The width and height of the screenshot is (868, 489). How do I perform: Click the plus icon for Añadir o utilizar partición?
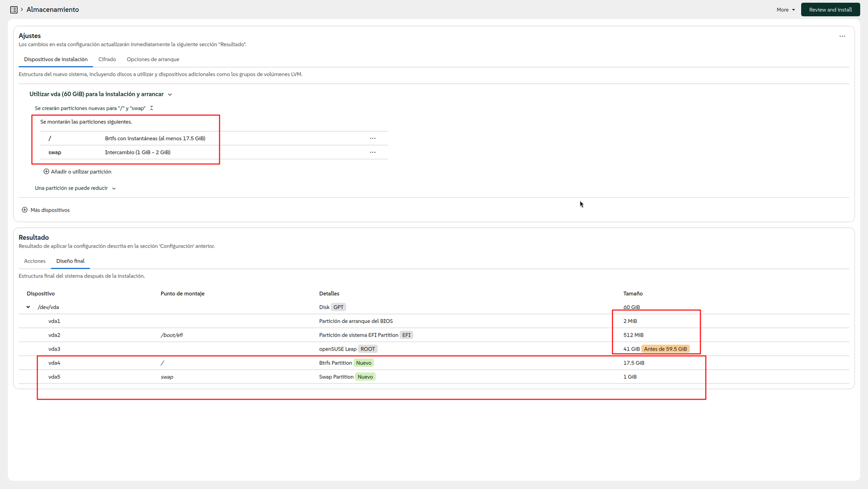(x=46, y=171)
